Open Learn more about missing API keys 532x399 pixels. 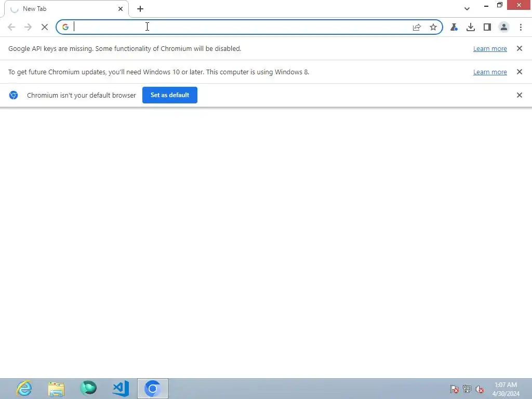[x=490, y=48]
